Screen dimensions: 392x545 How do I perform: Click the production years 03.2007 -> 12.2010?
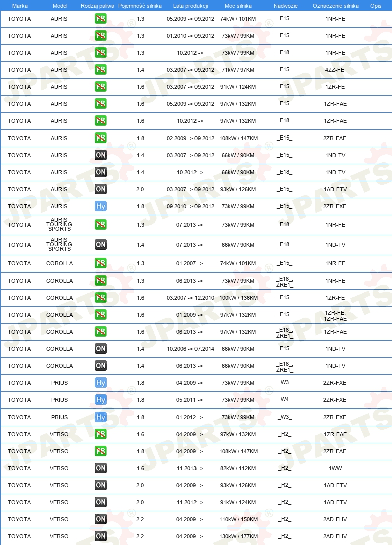coord(190,298)
